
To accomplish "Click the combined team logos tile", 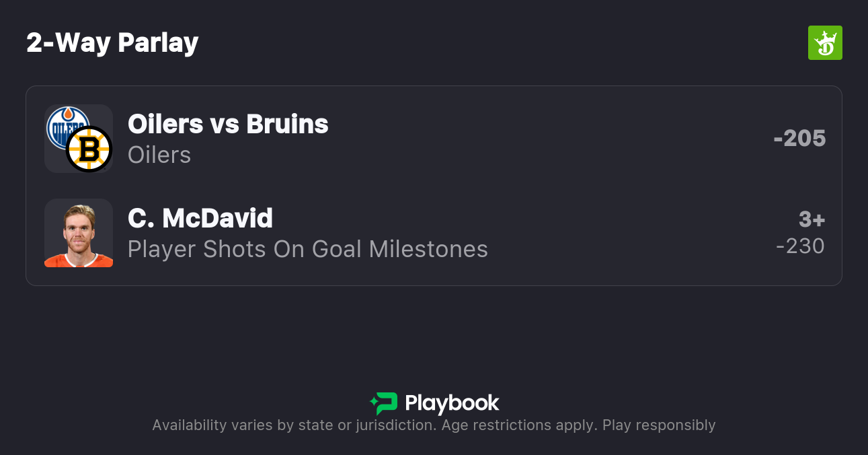I will click(x=79, y=139).
